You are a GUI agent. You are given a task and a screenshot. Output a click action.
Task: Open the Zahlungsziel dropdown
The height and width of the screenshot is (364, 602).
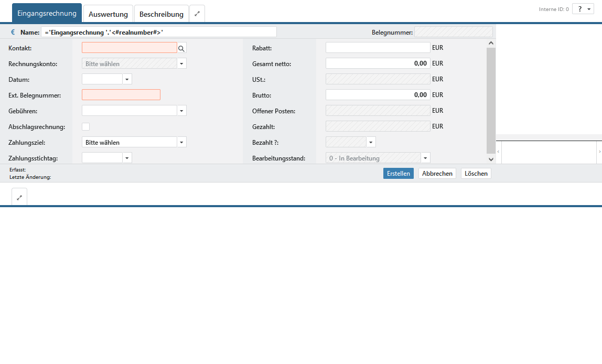[181, 143]
